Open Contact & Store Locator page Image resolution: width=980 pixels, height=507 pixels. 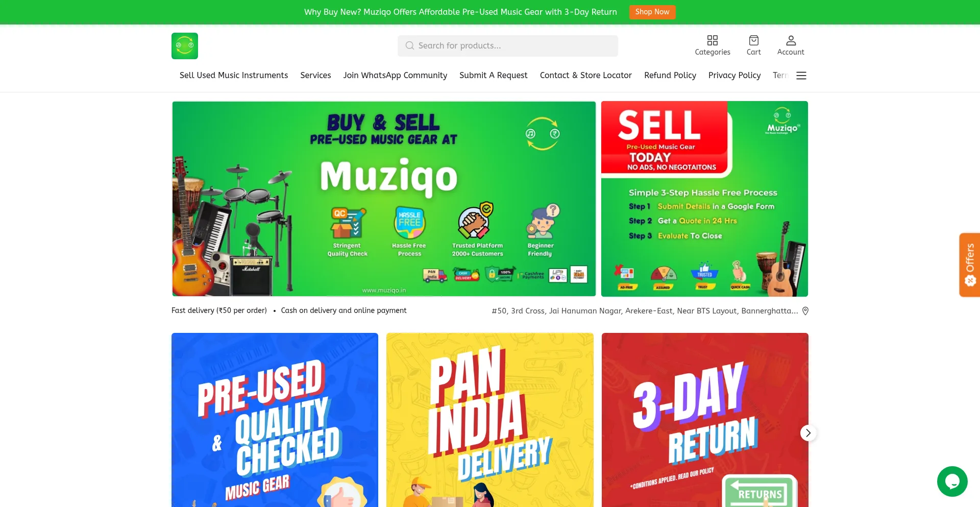pyautogui.click(x=586, y=76)
